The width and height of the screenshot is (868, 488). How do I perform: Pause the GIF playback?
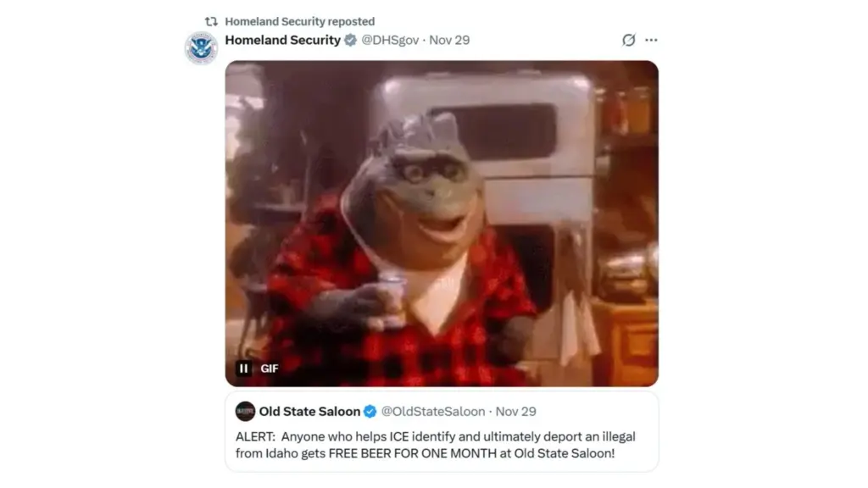point(243,369)
